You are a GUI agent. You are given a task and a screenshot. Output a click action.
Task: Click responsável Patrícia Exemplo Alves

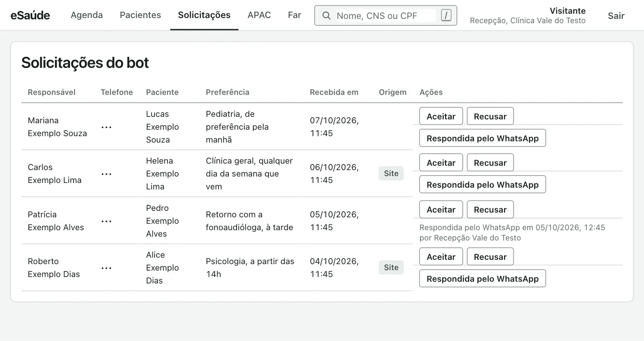[x=56, y=221]
